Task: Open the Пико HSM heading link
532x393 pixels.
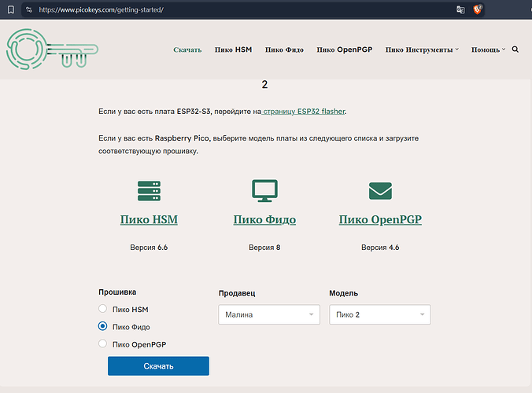Action: [149, 219]
